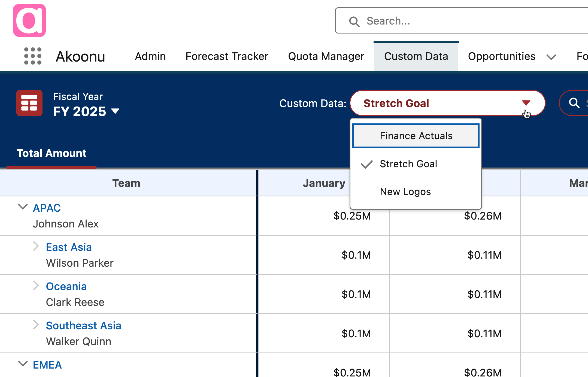Image resolution: width=588 pixels, height=377 pixels.
Task: Open the APAC team link
Action: (x=47, y=208)
